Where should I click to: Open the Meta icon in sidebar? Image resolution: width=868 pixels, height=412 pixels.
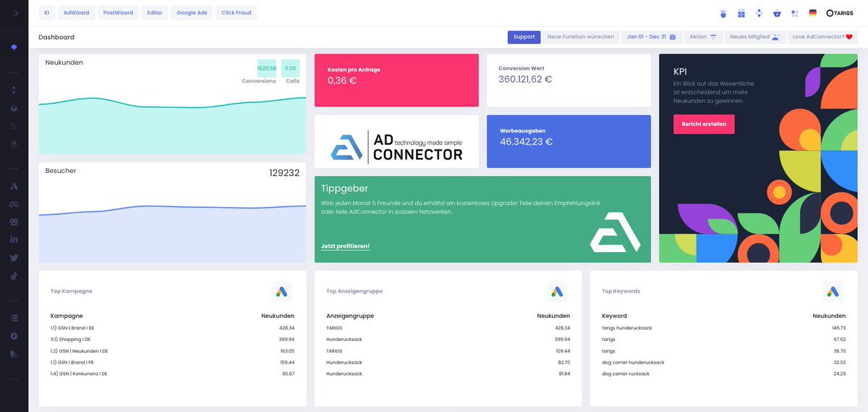(14, 204)
